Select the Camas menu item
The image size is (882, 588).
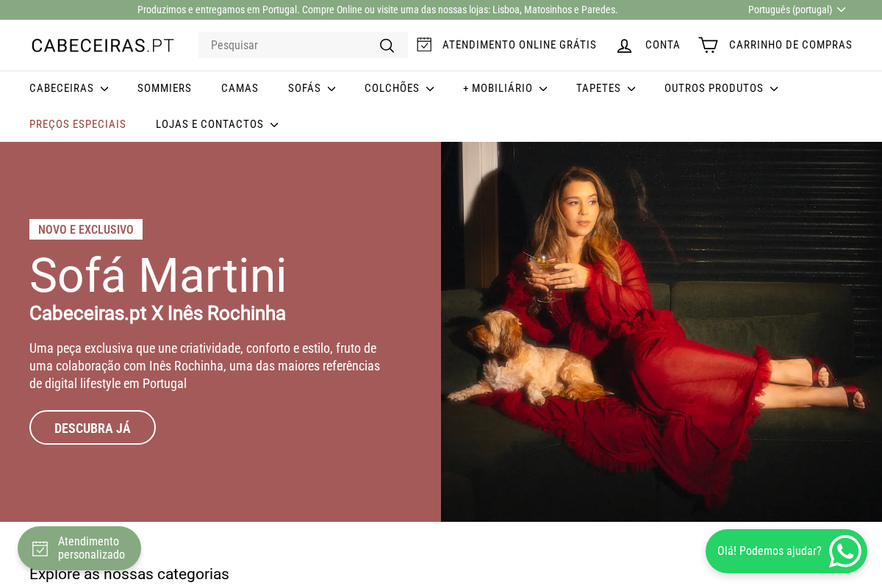coord(240,88)
